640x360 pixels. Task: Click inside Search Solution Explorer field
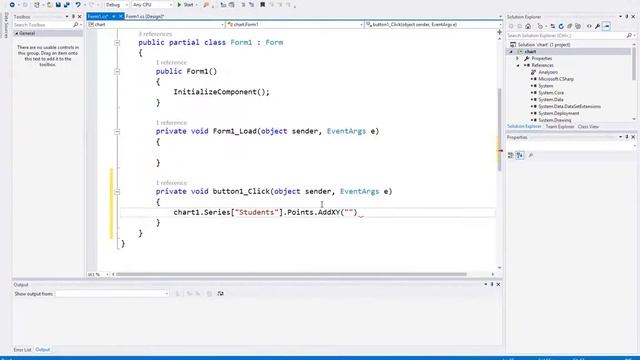pyautogui.click(x=566, y=36)
